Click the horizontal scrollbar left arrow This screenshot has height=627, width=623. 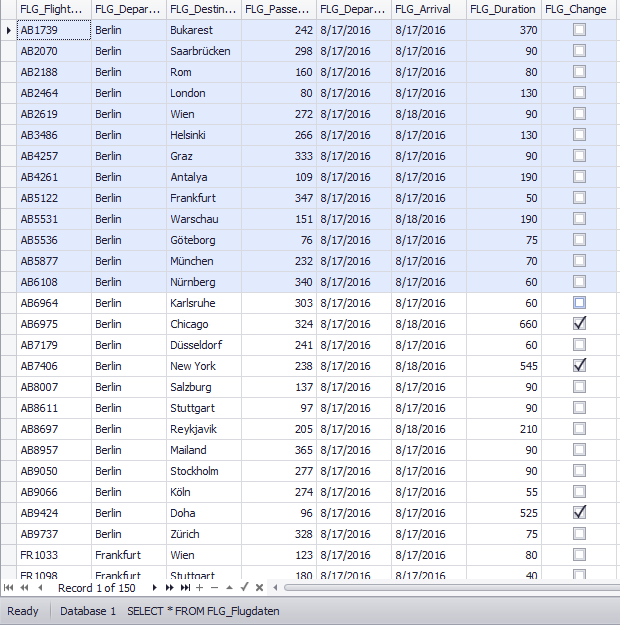click(275, 588)
